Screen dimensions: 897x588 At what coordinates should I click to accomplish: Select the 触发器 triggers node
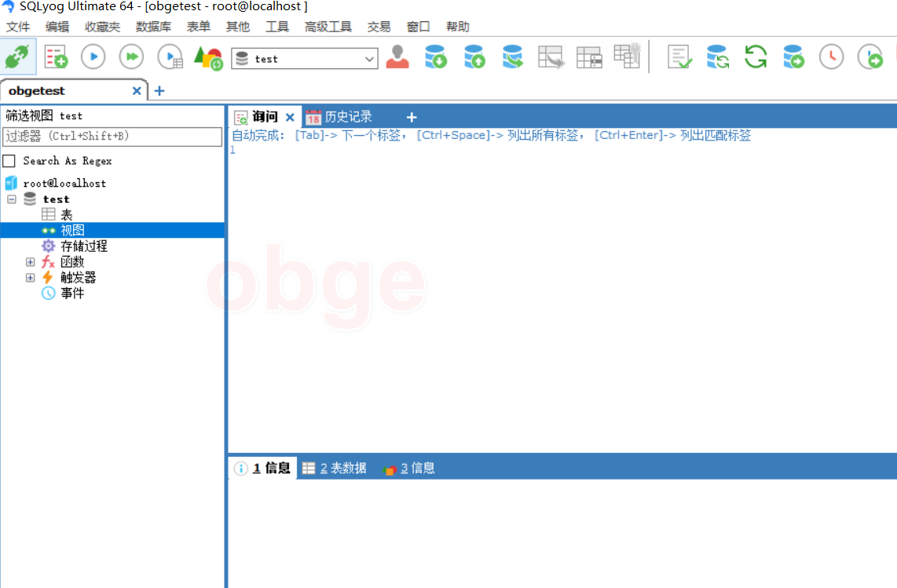pos(79,277)
